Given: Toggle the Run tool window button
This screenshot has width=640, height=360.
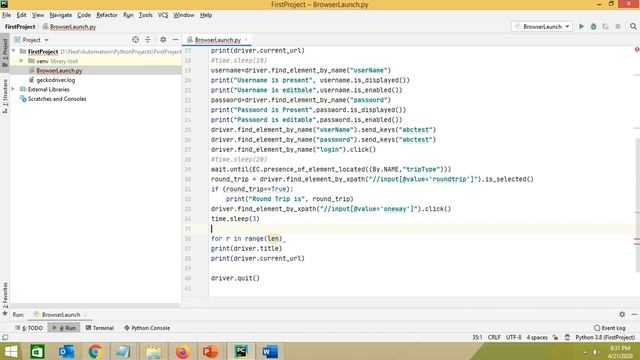Looking at the screenshot, I should (x=64, y=328).
